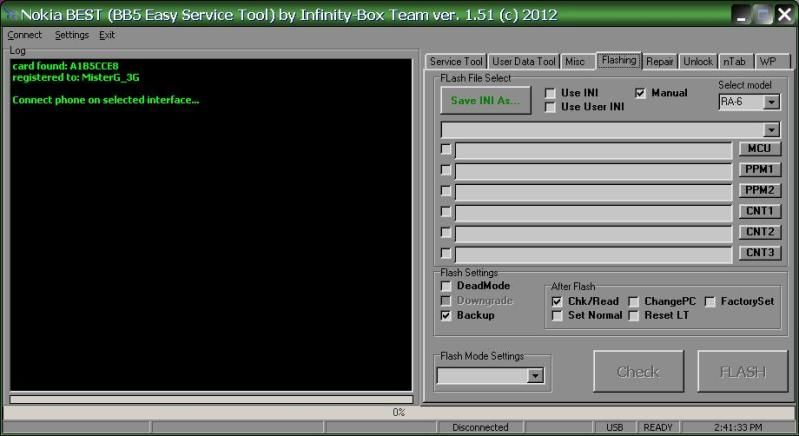Open the Unlock tab
The height and width of the screenshot is (436, 799).
click(698, 62)
